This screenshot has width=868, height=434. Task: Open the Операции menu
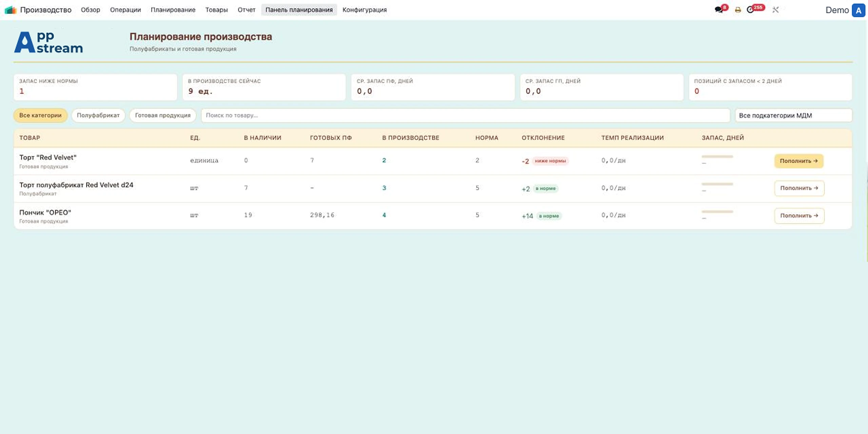[x=125, y=10]
